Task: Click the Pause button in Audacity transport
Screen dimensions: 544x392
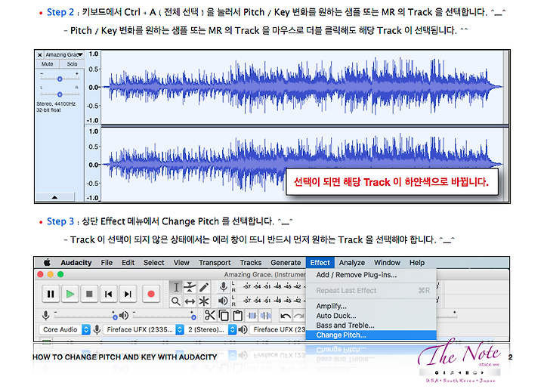Action: click(x=51, y=294)
